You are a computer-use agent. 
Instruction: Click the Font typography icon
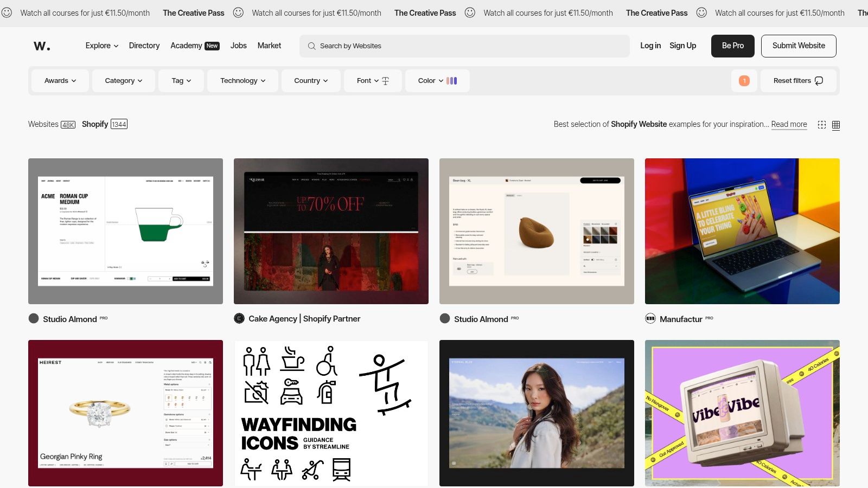pos(386,81)
